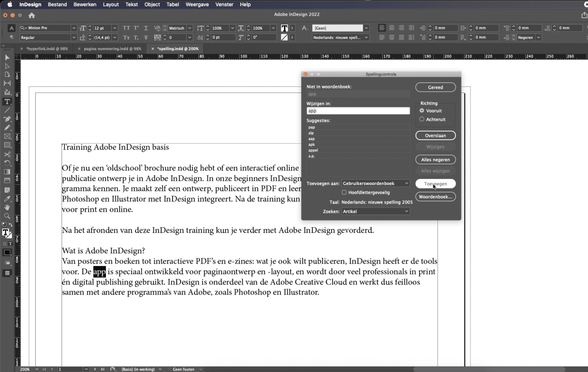Select the Selection tool arrow
The width and height of the screenshot is (588, 372).
7,58
